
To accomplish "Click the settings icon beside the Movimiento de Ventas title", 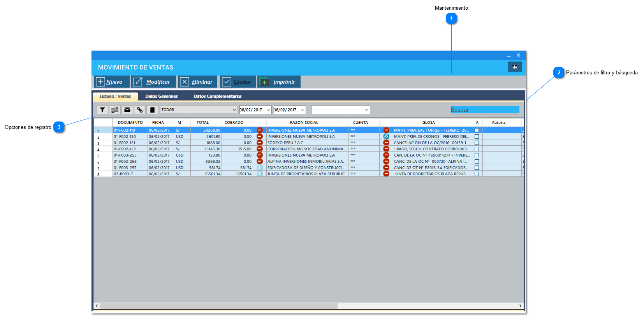I will click(514, 67).
